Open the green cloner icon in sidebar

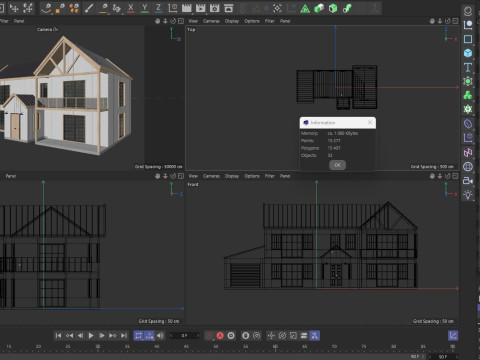[468, 95]
